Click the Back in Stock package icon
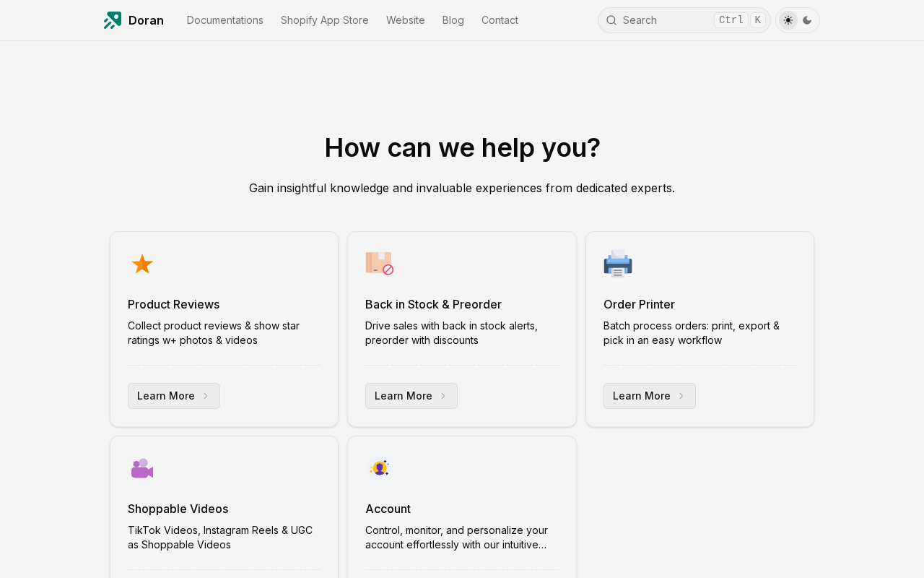Screen dimensions: 924x578 (x=379, y=264)
